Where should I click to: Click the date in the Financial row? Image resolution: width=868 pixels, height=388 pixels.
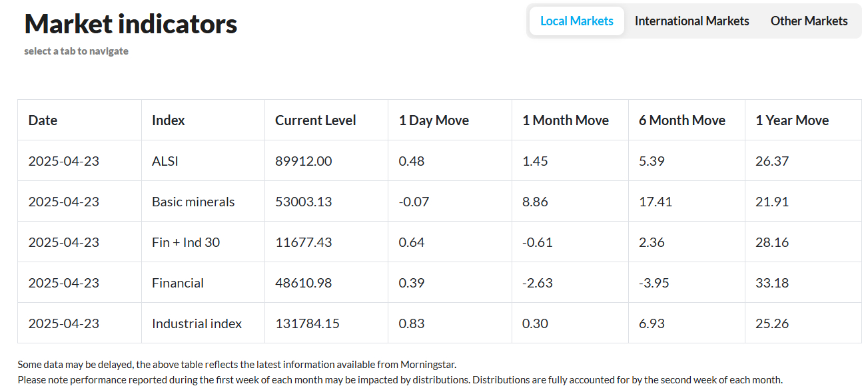(x=63, y=283)
